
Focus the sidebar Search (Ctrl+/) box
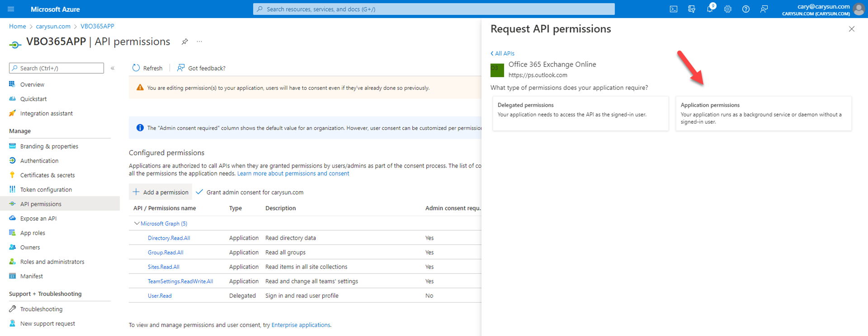pos(57,68)
